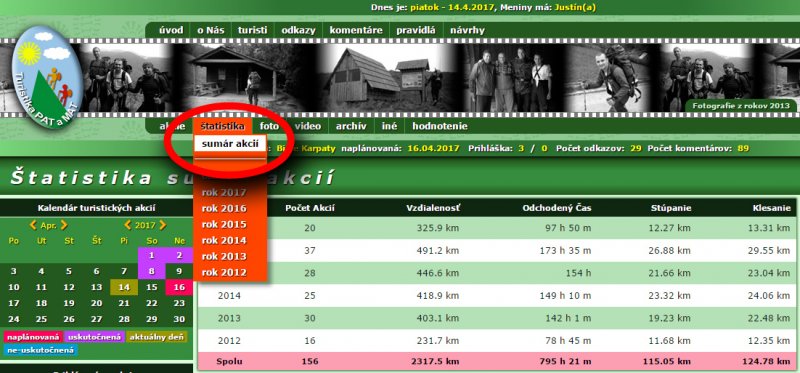Select current day 14 in calendar
The width and height of the screenshot is (800, 373).
[x=124, y=287]
